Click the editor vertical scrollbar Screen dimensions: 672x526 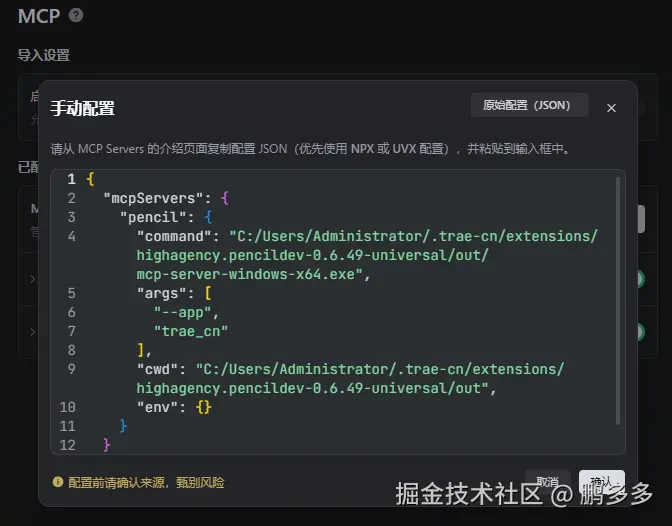pyautogui.click(x=618, y=301)
